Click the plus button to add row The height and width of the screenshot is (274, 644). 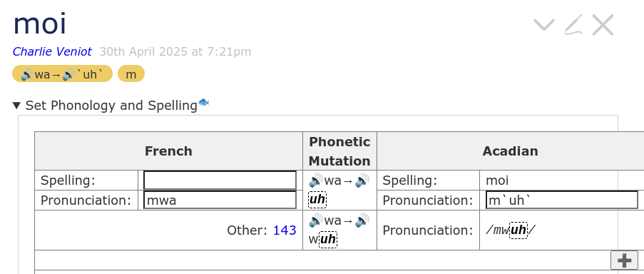pyautogui.click(x=624, y=260)
